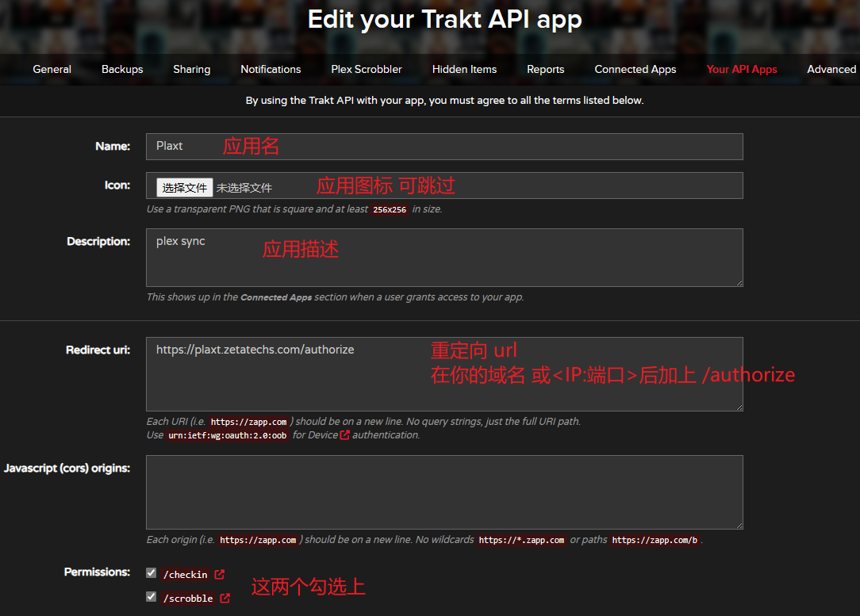
Task: Open the General settings tab
Action: (x=52, y=69)
